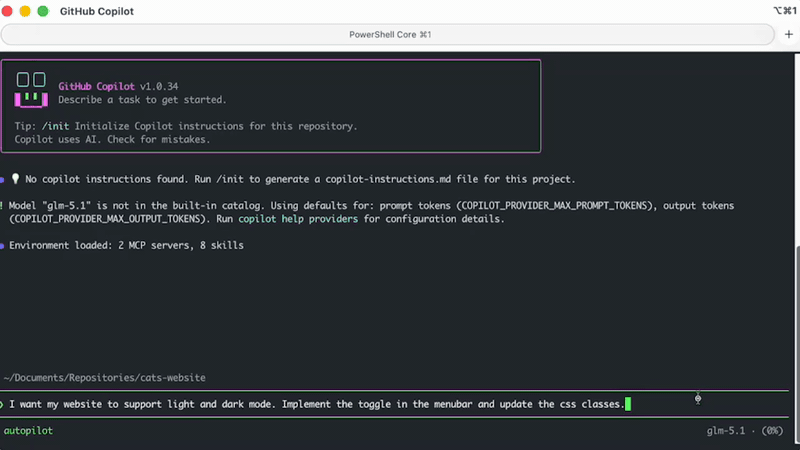Click the exclamation warning marker for glm-5.1
Image resolution: width=800 pixels, height=450 pixels.
point(2,205)
